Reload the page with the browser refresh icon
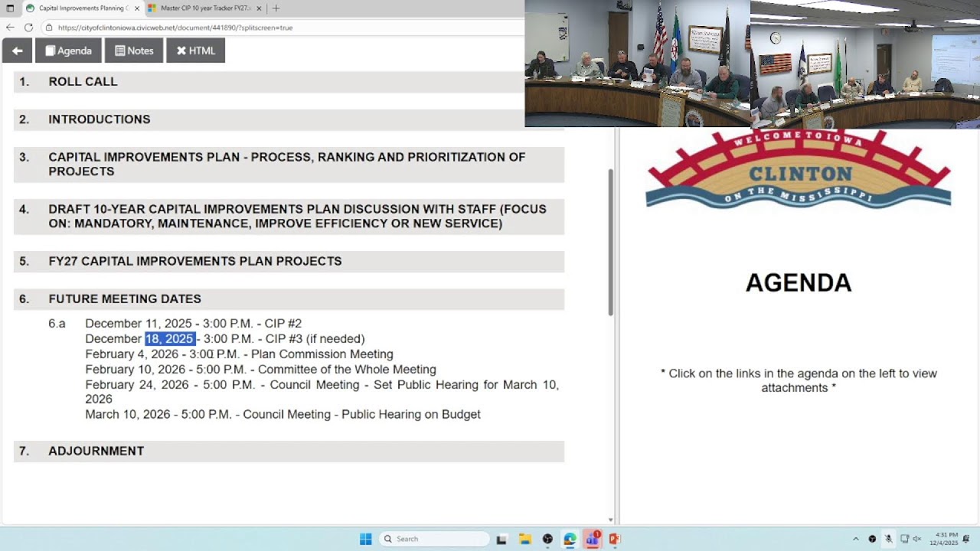This screenshot has width=980, height=551. [28, 28]
